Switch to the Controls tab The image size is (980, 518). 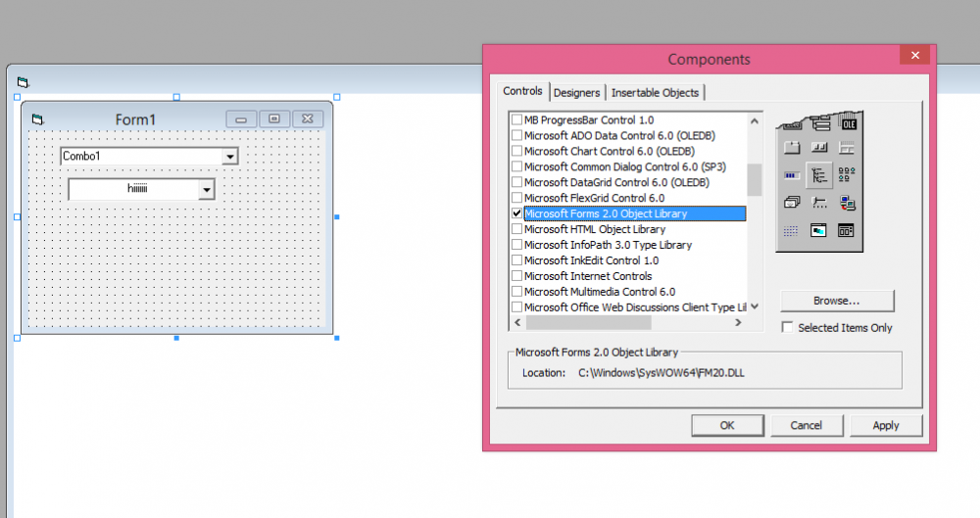click(522, 91)
